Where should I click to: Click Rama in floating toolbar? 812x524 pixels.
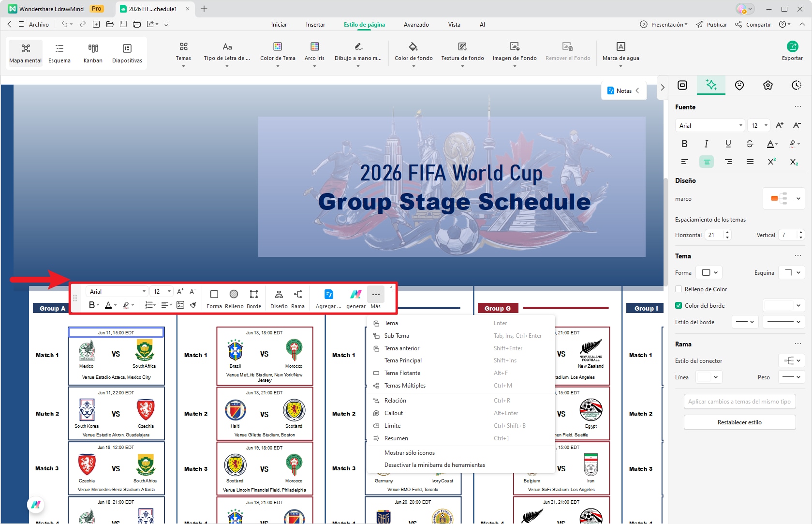(x=298, y=299)
